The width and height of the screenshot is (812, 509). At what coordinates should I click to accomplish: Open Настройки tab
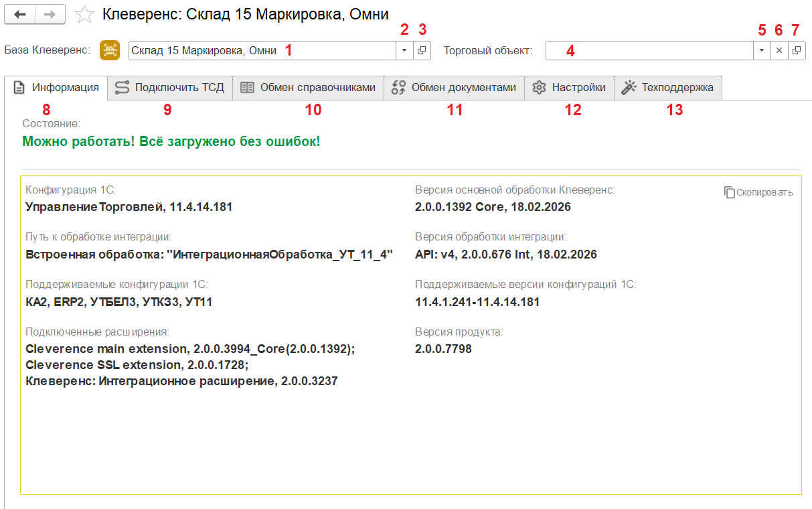569,88
